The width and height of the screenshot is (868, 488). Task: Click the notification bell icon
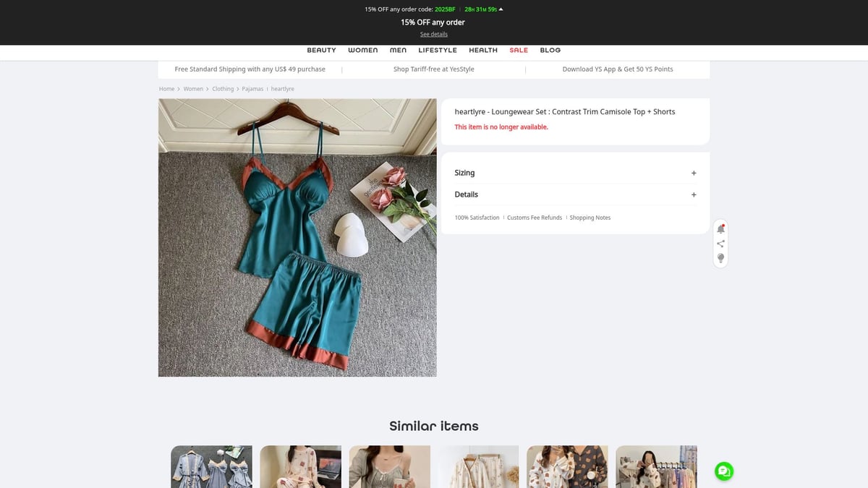point(720,228)
